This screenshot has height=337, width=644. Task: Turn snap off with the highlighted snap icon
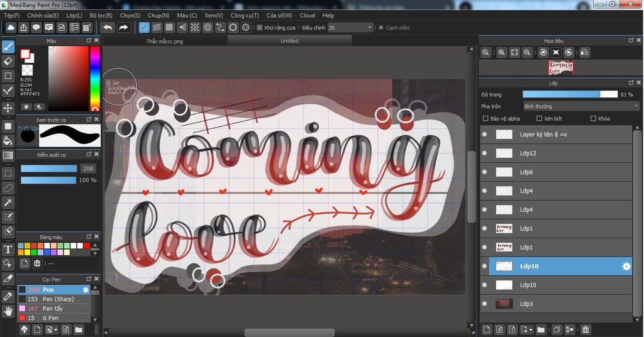click(144, 28)
